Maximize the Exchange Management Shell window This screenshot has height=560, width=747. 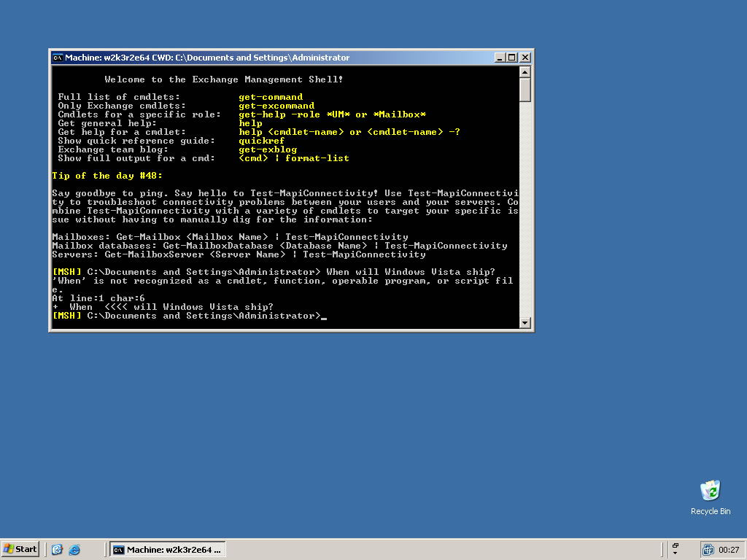click(x=511, y=58)
